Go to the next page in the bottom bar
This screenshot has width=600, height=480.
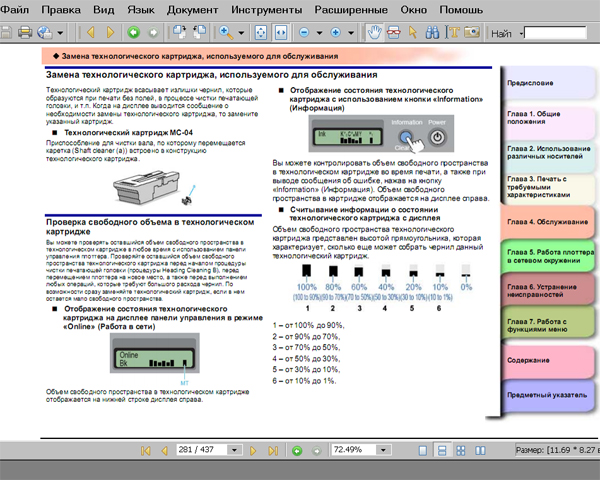pyautogui.click(x=253, y=451)
